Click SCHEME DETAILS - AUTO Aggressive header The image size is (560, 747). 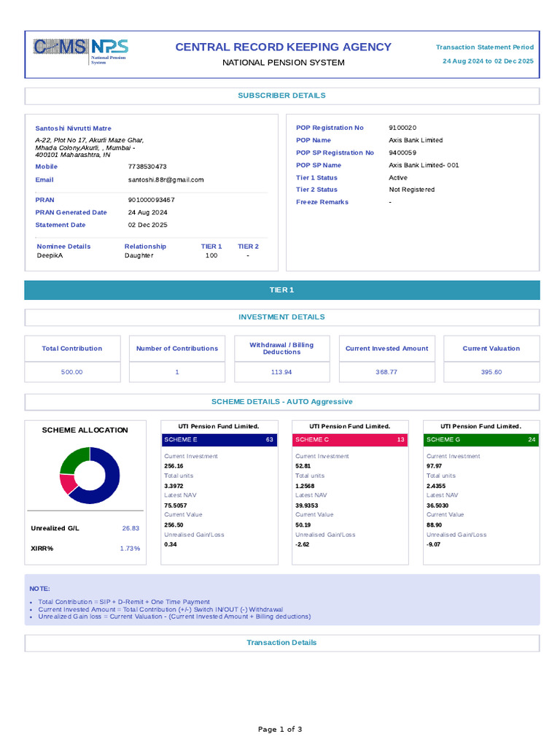(282, 402)
